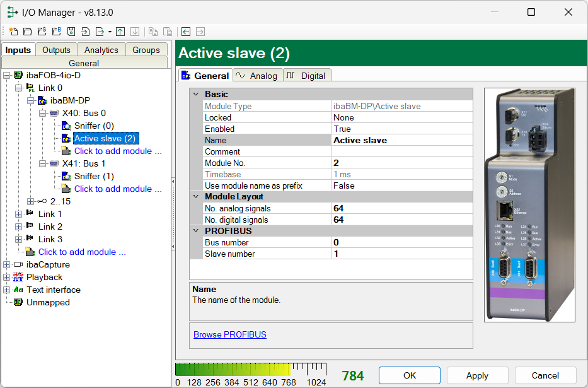Collapse the Module Layout section
This screenshot has height=388, width=588.
point(196,196)
